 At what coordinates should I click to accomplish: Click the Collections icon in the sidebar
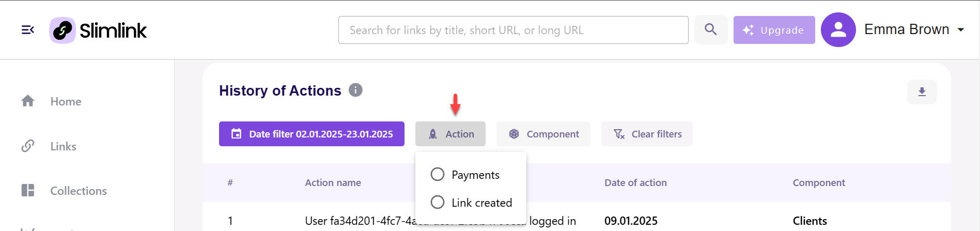[x=28, y=190]
